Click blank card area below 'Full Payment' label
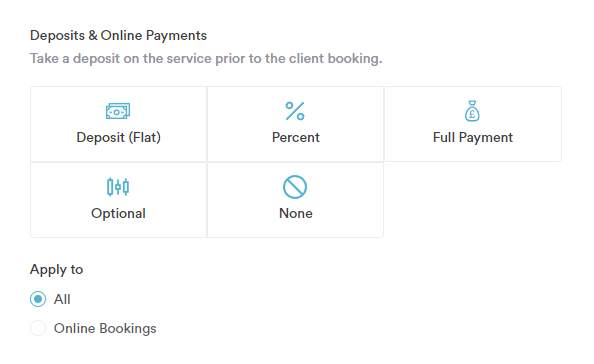Viewport: 594px width, 364px height. pyautogui.click(x=473, y=153)
